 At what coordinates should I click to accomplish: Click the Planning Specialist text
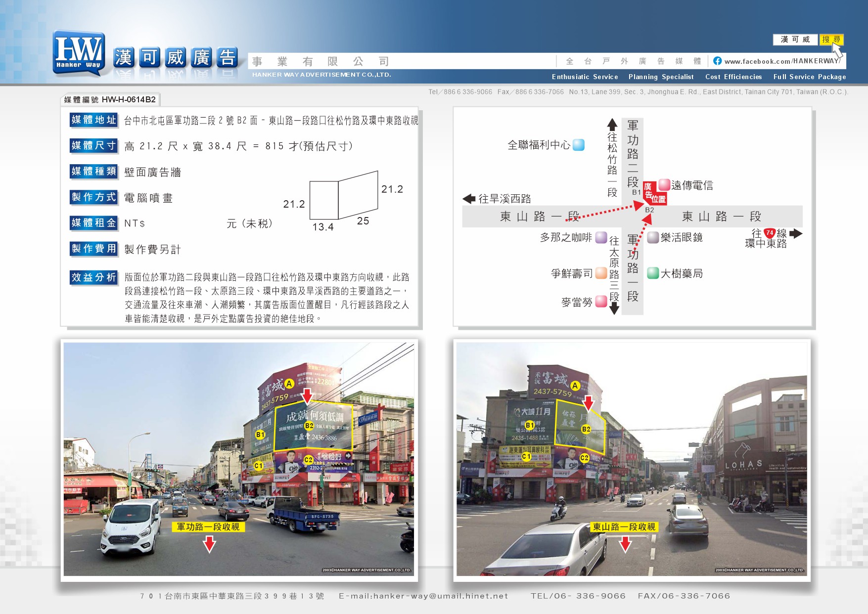[661, 77]
